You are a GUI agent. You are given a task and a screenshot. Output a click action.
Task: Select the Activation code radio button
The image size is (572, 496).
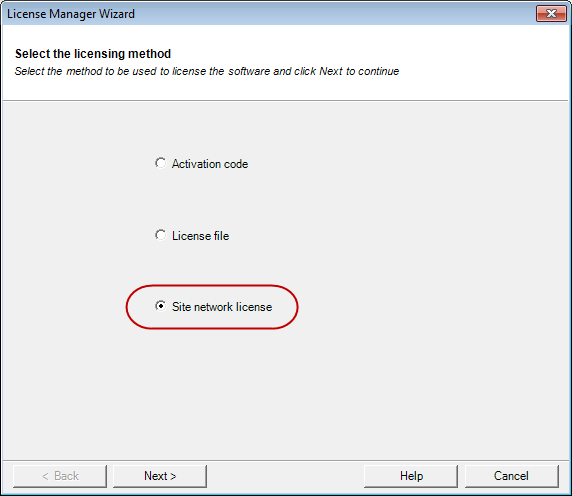[x=161, y=163]
